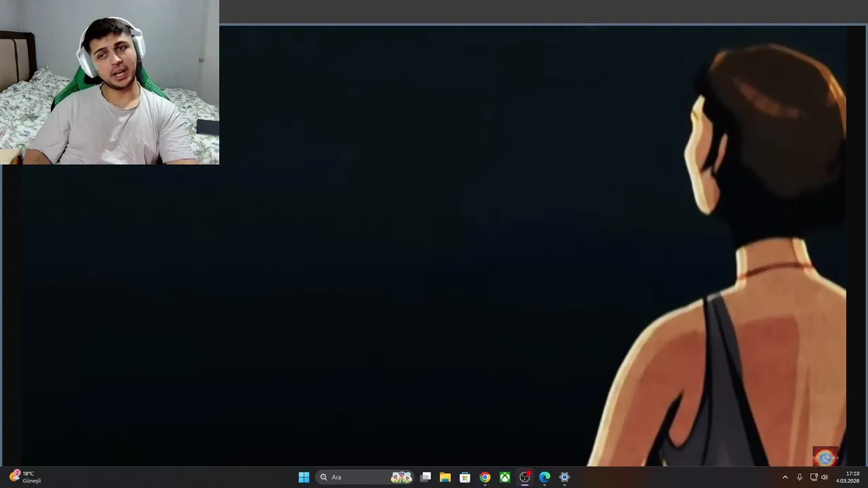Click the microphone icon in the system tray
This screenshot has width=868, height=488.
coord(800,477)
